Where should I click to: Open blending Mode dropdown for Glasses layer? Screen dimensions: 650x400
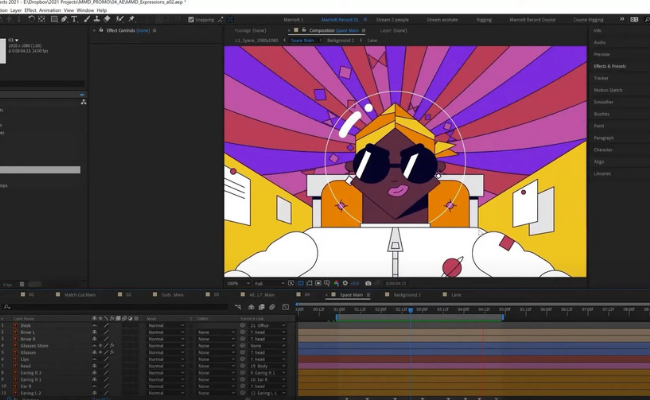[166, 352]
